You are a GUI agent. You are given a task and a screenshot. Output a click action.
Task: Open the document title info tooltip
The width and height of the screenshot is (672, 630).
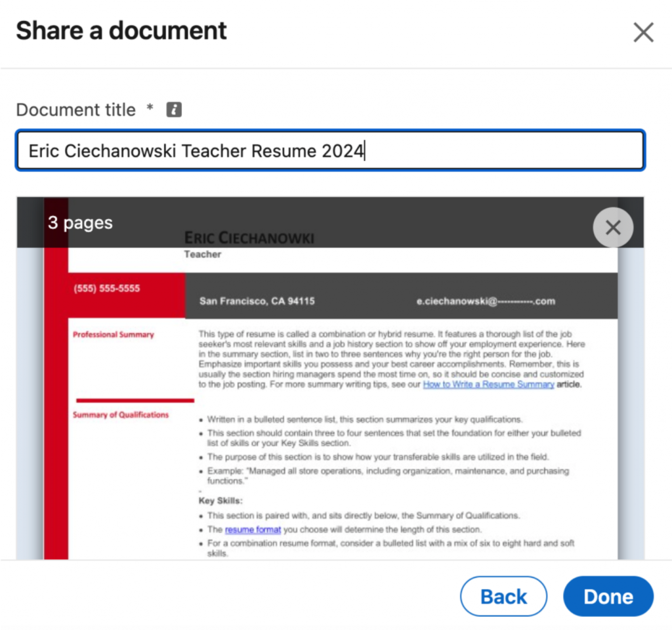click(x=173, y=110)
